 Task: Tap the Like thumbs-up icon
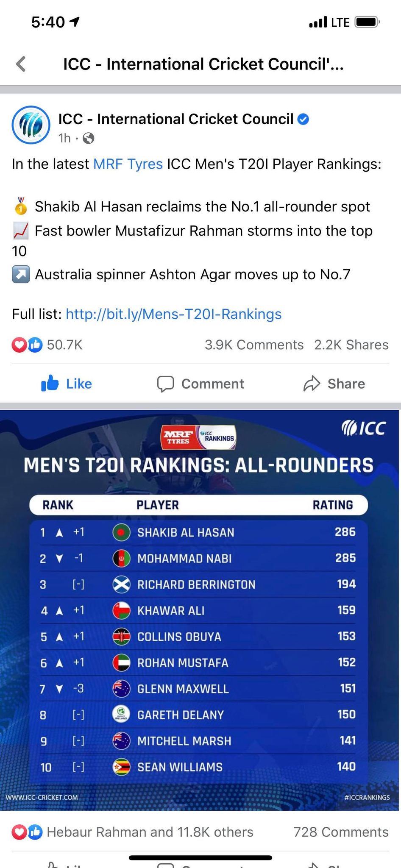pos(50,383)
